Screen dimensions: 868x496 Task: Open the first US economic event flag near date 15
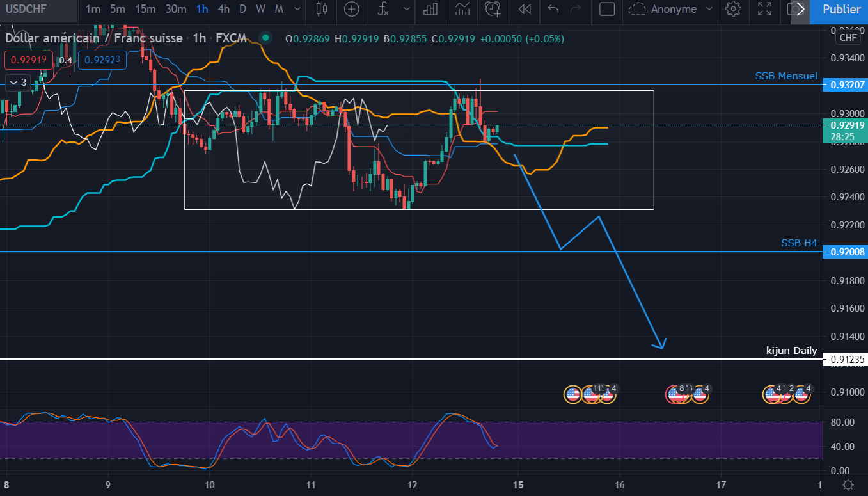pos(572,394)
